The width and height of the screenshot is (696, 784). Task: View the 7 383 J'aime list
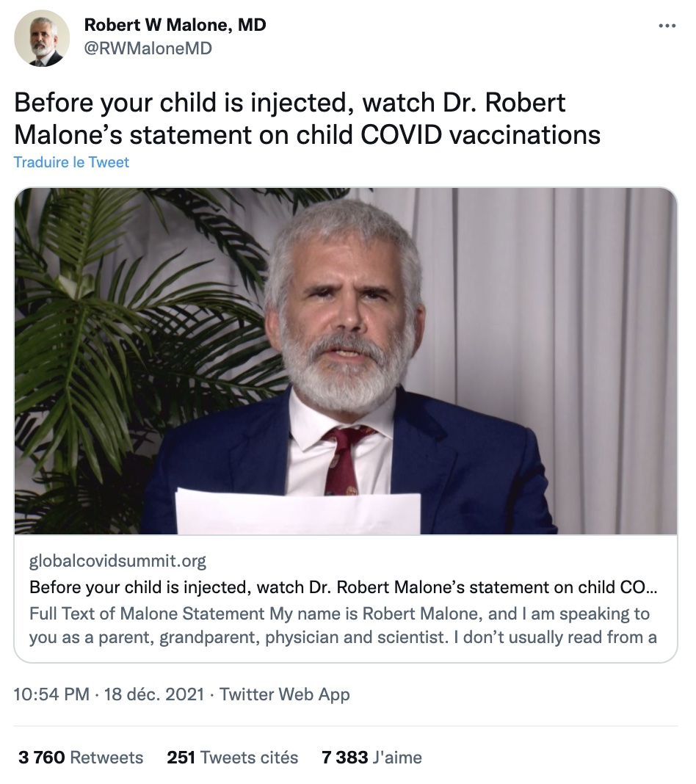[x=371, y=757]
